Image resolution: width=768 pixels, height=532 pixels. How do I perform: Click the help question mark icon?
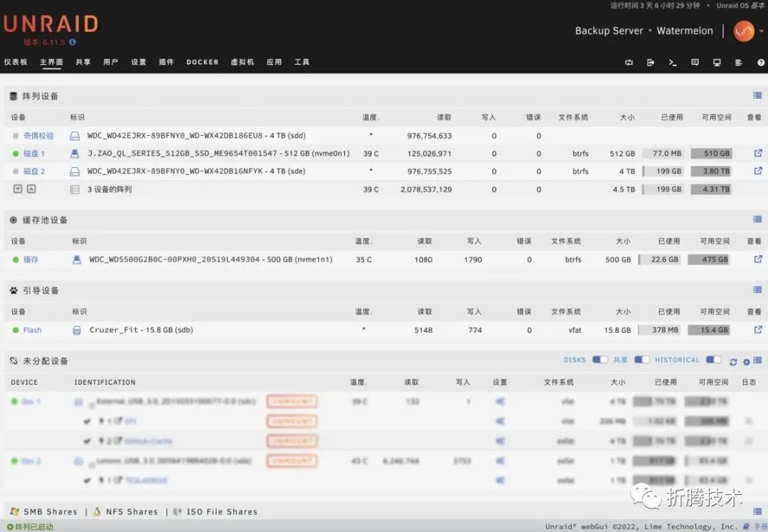click(x=761, y=62)
